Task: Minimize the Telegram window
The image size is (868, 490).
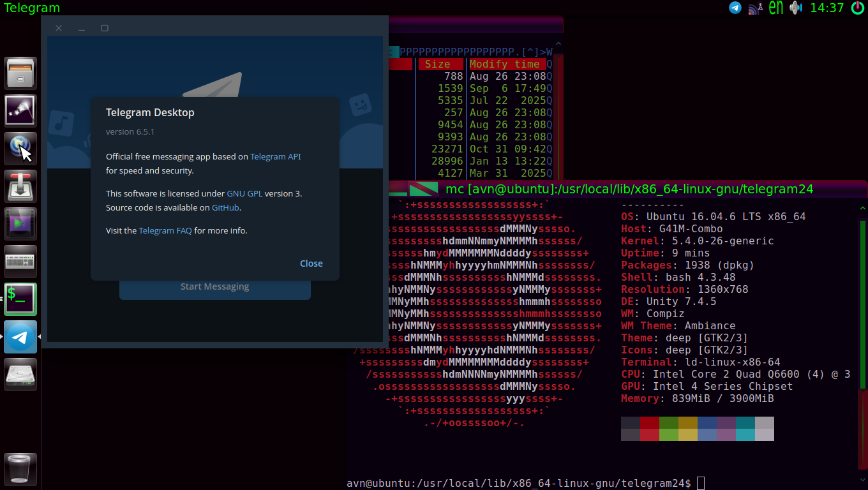Action: tap(82, 28)
